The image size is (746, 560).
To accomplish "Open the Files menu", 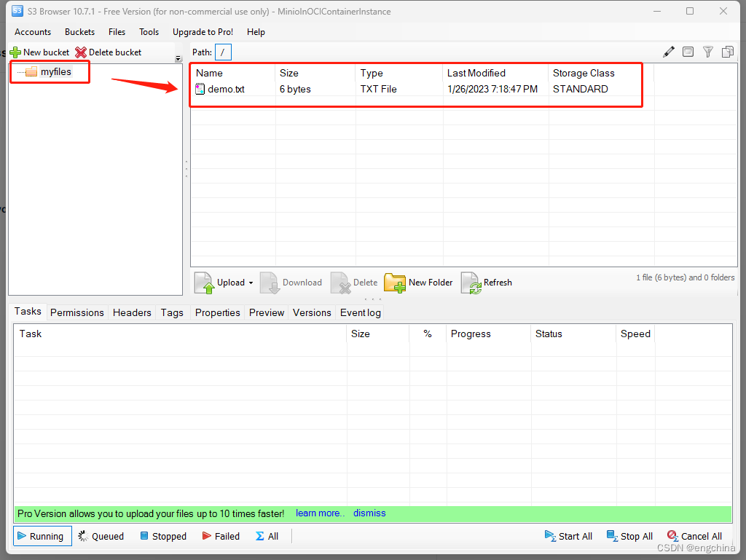I will coord(117,32).
